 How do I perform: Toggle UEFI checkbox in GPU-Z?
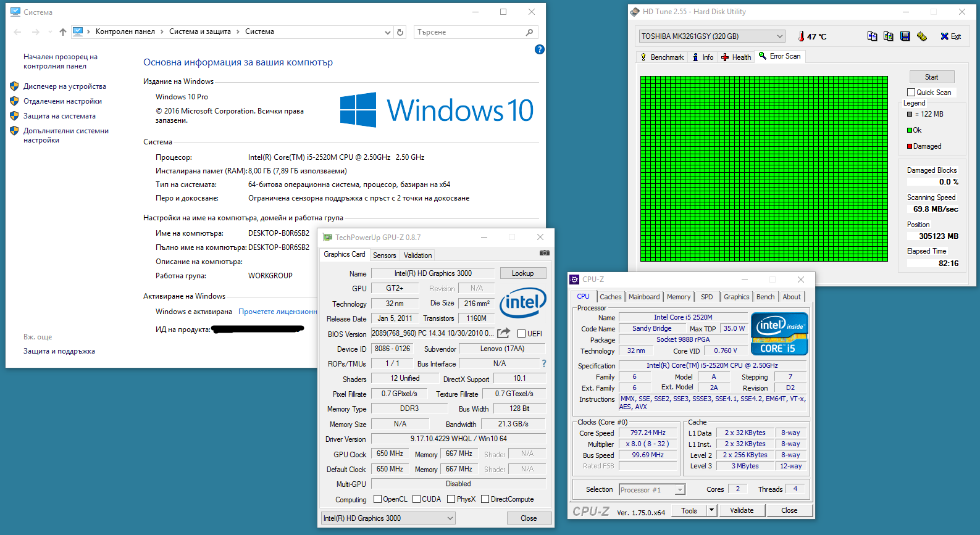pos(521,334)
